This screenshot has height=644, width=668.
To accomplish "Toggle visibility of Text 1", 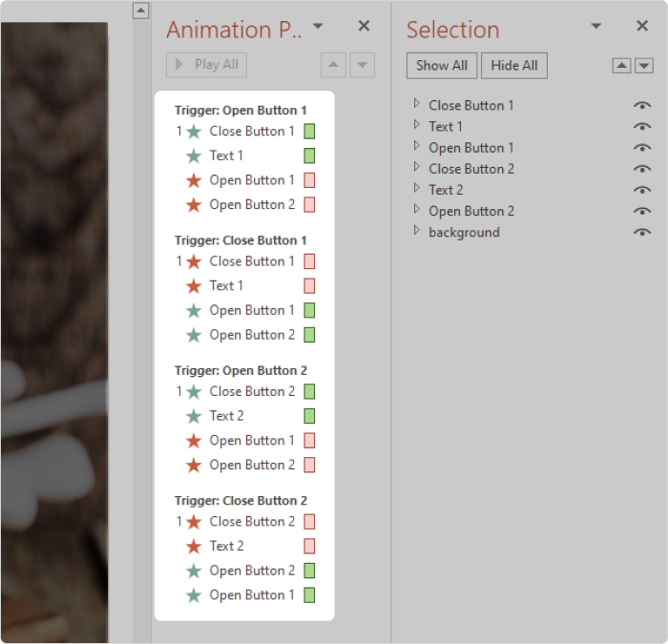I will point(642,127).
